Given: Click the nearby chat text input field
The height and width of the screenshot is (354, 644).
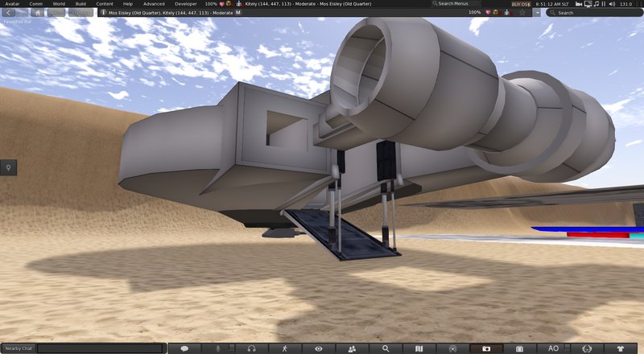Looking at the screenshot, I should coord(100,348).
